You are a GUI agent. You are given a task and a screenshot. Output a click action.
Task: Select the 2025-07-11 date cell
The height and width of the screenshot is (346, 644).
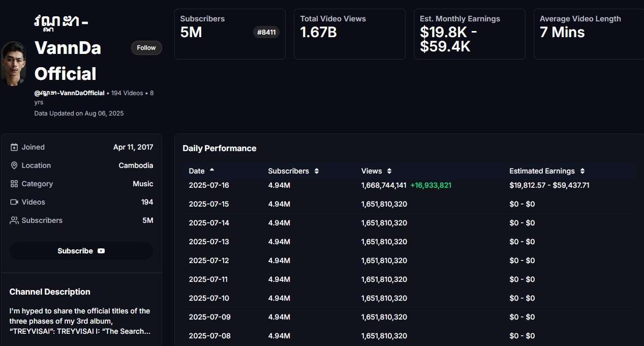click(x=209, y=279)
